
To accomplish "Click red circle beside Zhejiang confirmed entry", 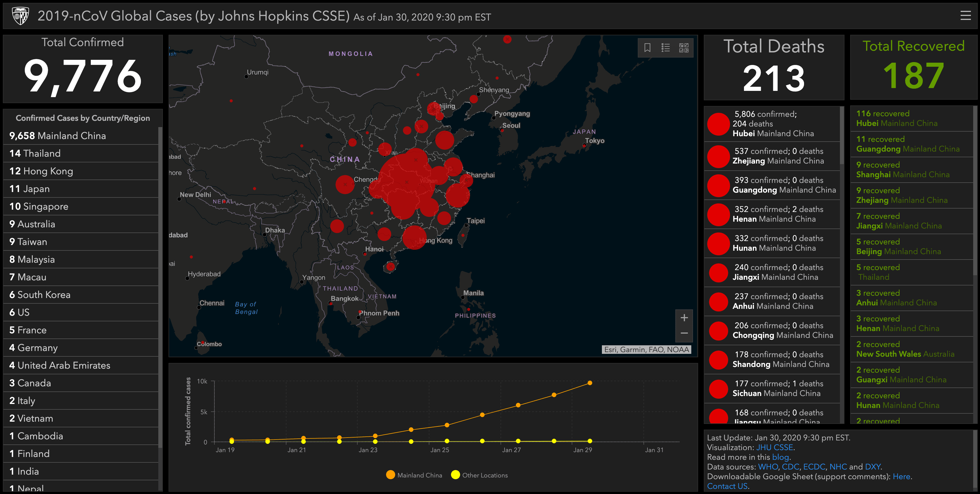I will [x=718, y=156].
